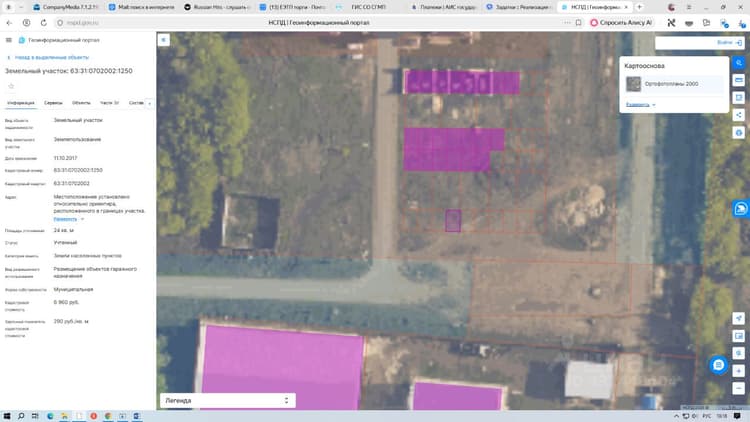Viewport: 750px width, 422px height.
Task: Select the Ортофотопланы 2000 basemap thumbnail
Action: click(633, 84)
